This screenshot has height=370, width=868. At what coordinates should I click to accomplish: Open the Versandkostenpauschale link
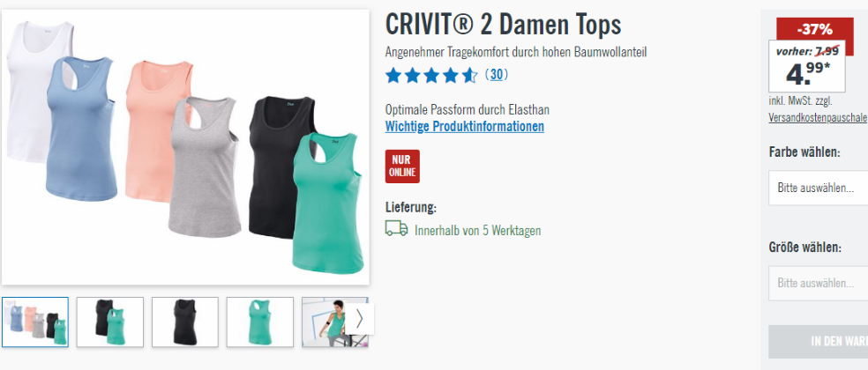tap(818, 118)
